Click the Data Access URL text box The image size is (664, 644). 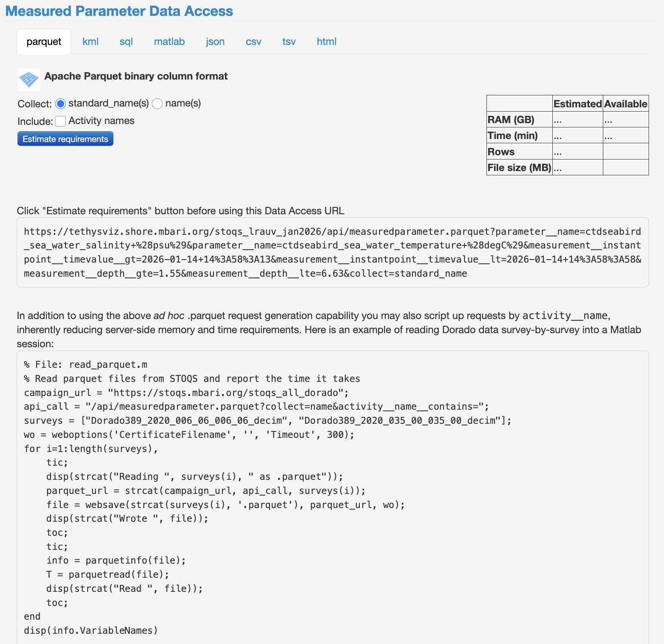(x=333, y=252)
